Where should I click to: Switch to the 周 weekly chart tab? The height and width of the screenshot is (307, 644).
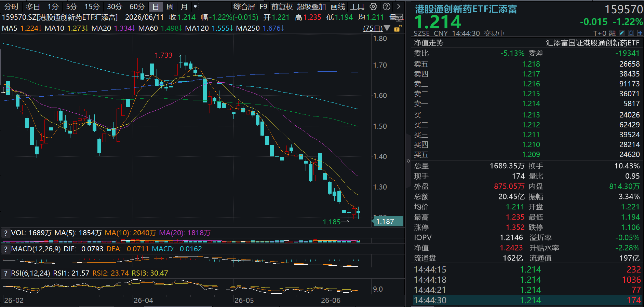170,6
